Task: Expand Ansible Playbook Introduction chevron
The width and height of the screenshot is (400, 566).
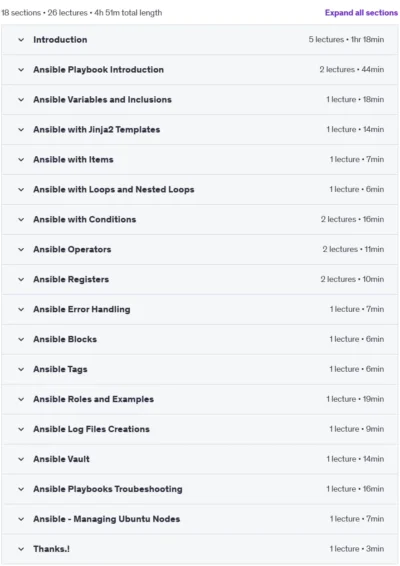Action: point(21,70)
